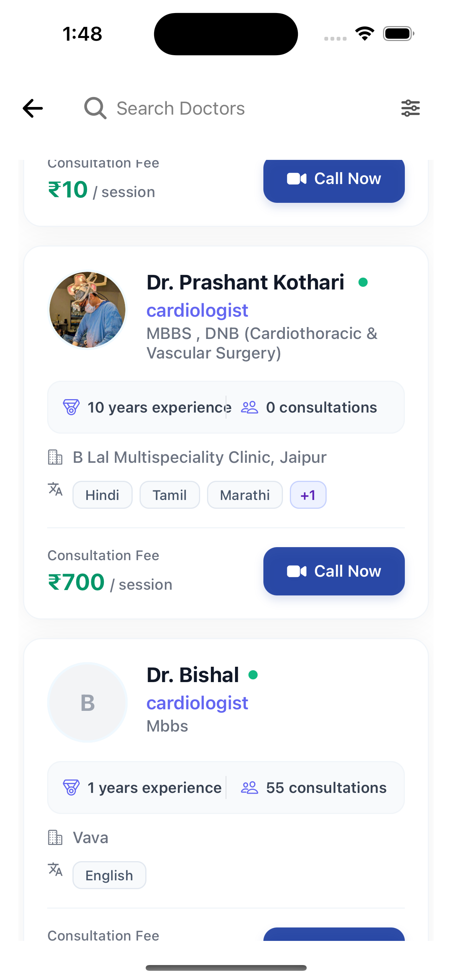This screenshot has height=980, width=452.
Task: Open the filter settings icon
Action: (410, 108)
